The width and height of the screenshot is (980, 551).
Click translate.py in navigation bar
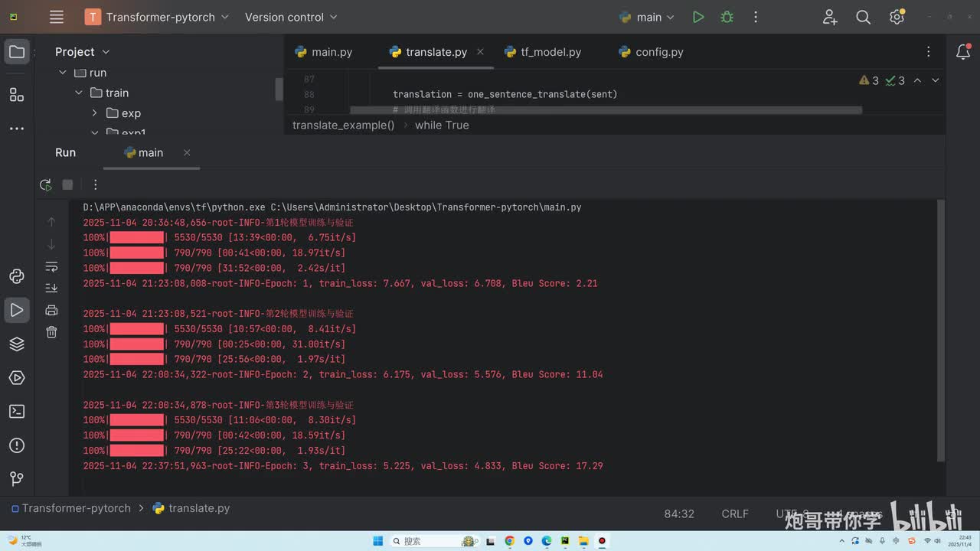pyautogui.click(x=191, y=508)
